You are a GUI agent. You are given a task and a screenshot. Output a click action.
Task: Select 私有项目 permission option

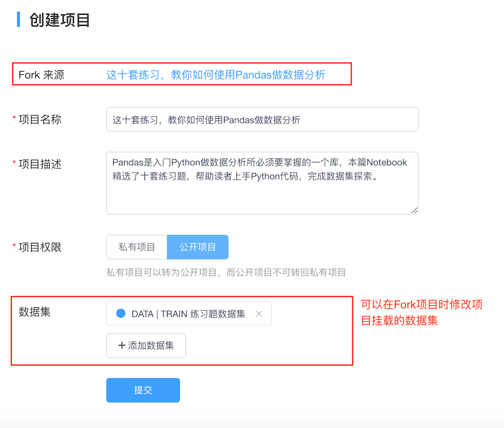pyautogui.click(x=137, y=247)
